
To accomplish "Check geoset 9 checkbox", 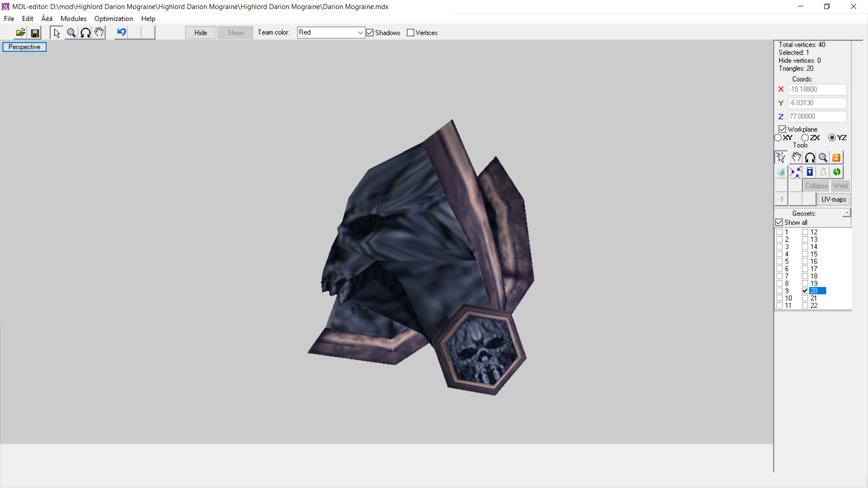I will pos(779,291).
